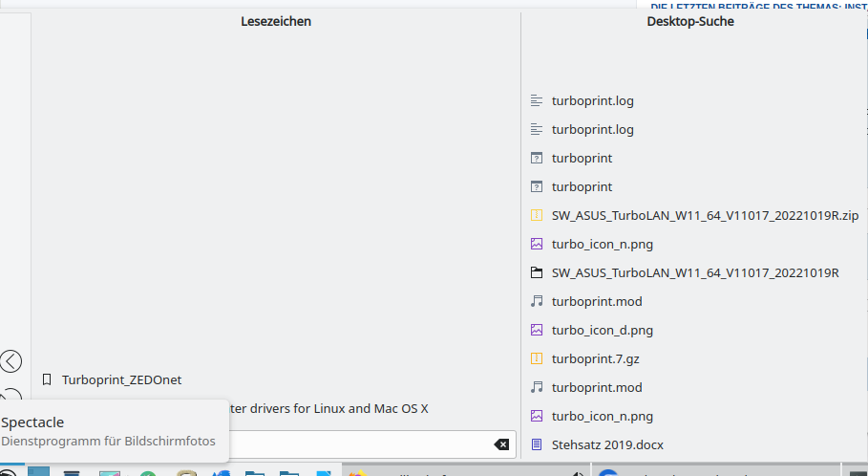This screenshot has width=868, height=476.
Task: Open the topmost turboprint.log result
Action: [x=592, y=100]
